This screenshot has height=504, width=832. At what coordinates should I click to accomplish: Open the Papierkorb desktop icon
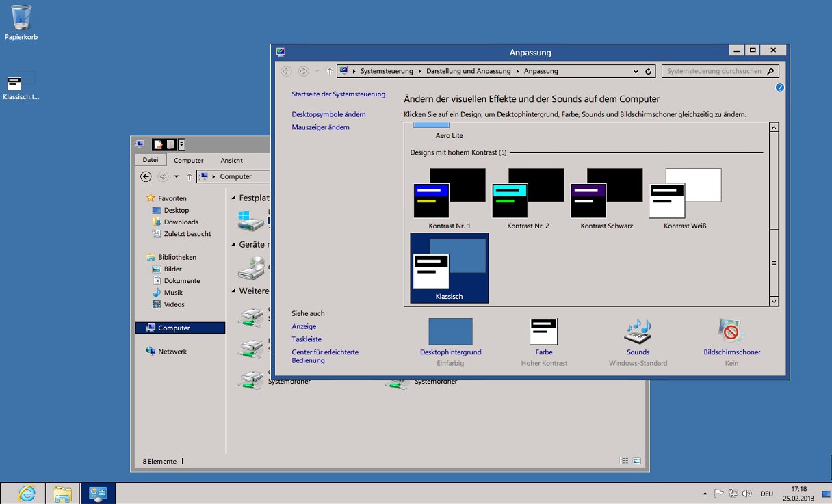coord(21,22)
